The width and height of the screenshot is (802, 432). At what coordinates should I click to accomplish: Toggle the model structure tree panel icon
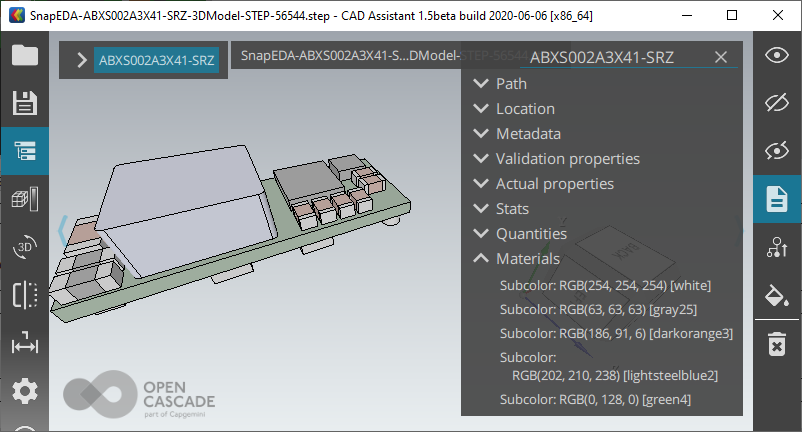click(24, 151)
